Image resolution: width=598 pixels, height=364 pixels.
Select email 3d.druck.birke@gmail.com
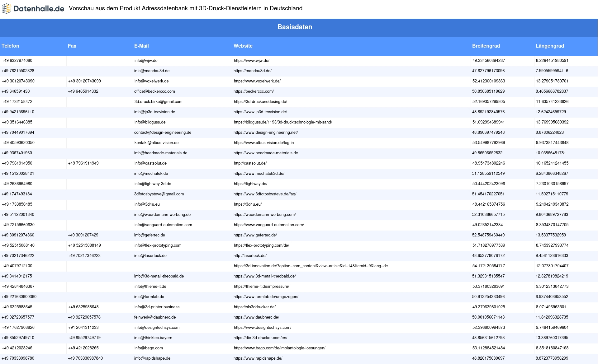pos(159,102)
